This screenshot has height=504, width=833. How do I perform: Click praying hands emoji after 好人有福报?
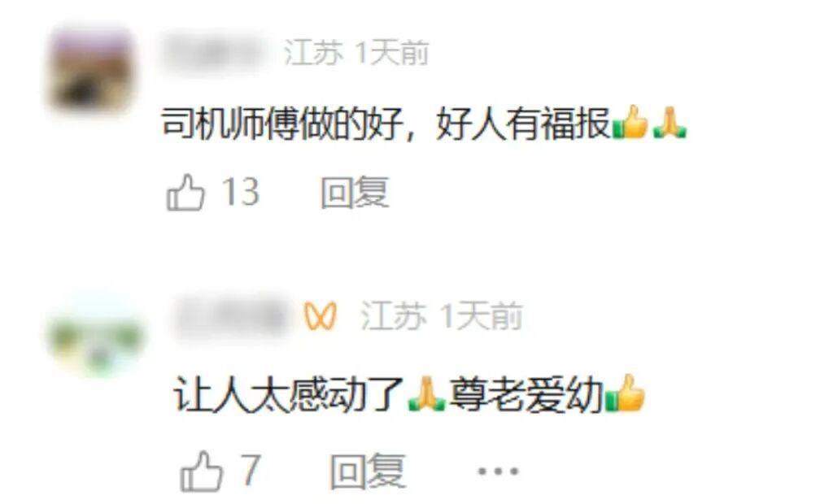(669, 124)
